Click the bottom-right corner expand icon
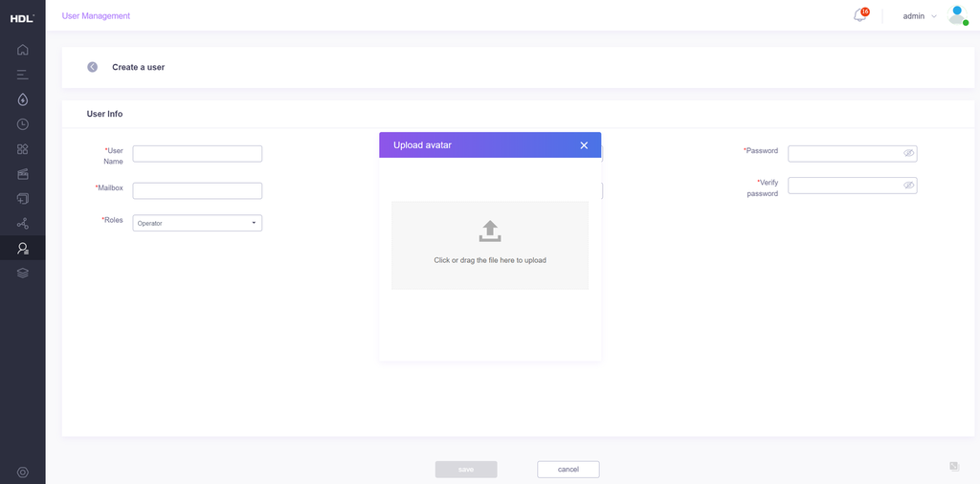Viewport: 980px width, 484px height. pyautogui.click(x=954, y=466)
